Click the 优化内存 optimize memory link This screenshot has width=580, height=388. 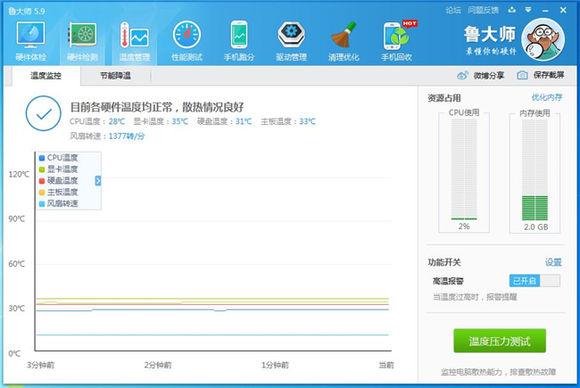pyautogui.click(x=547, y=97)
